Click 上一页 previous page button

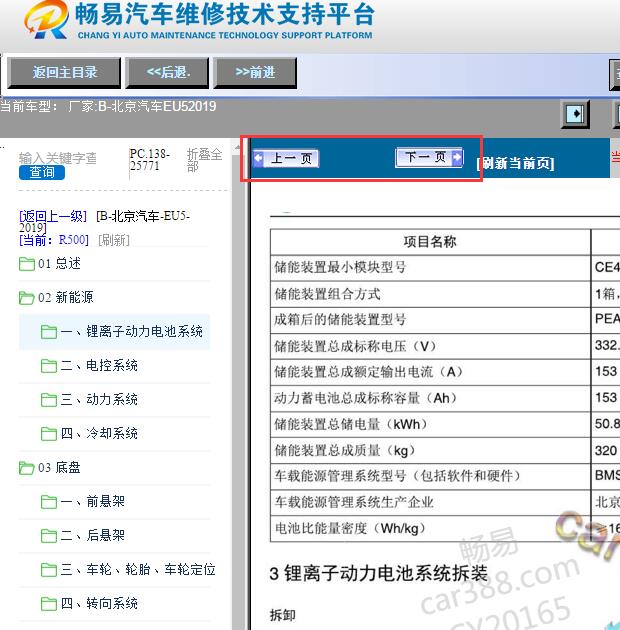286,158
